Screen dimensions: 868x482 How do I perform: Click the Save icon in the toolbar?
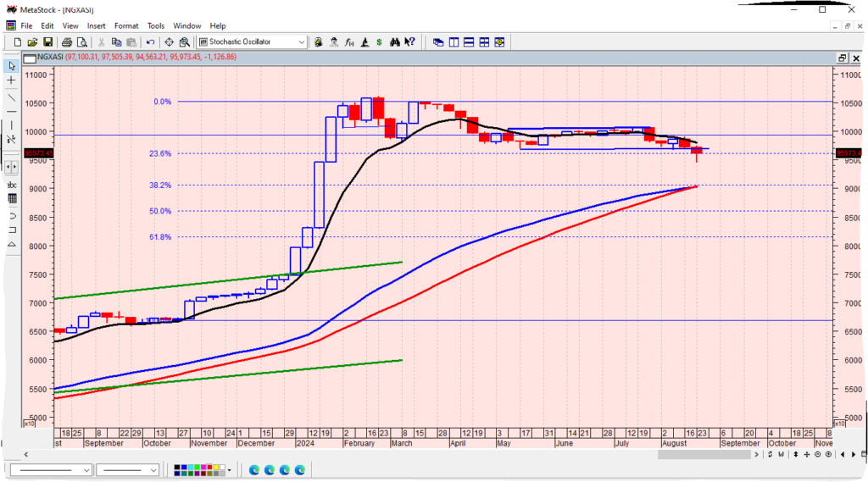coord(48,42)
